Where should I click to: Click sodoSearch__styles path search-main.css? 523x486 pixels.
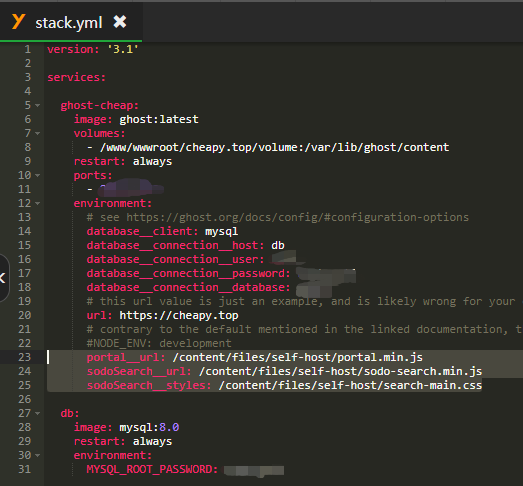[350, 385]
